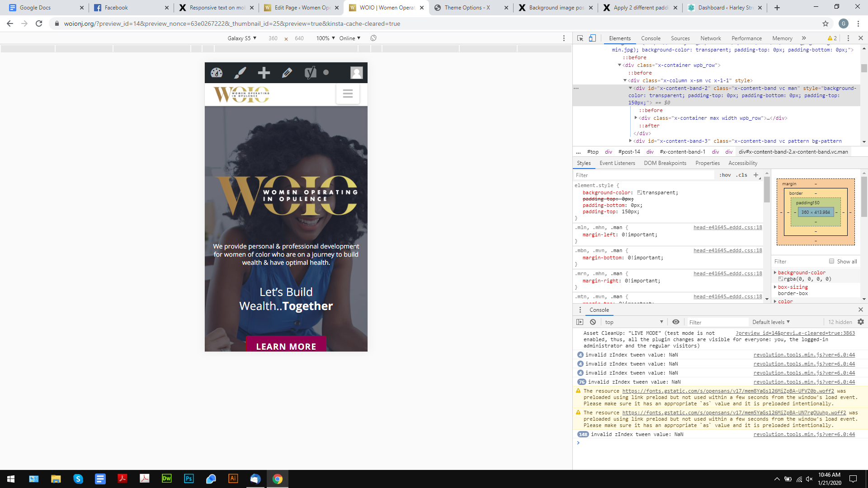Open the Yoast SEO icon in admin bar
The height and width of the screenshot is (488, 868).
pos(311,73)
